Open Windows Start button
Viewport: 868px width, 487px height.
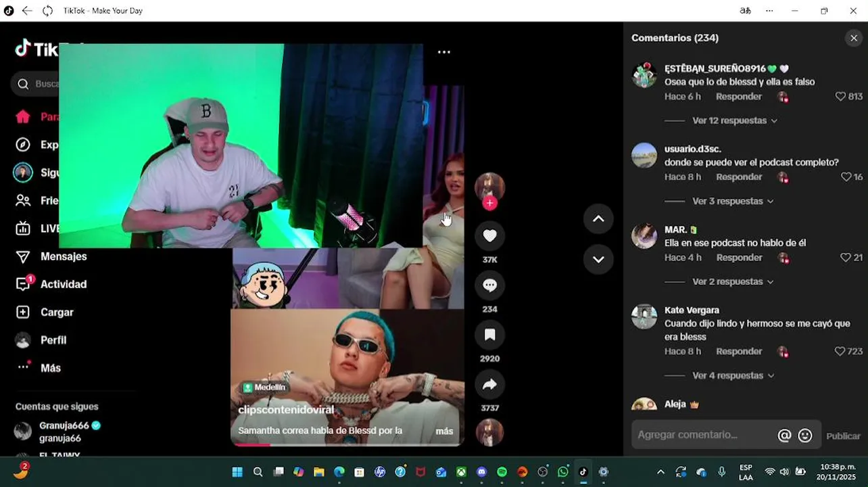(x=237, y=472)
